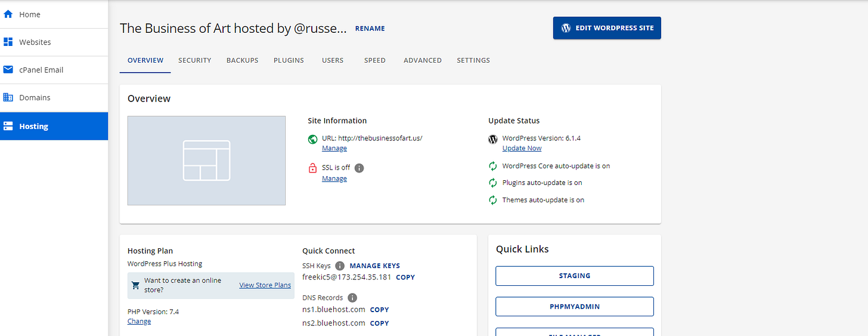Click the Themes auto-update is on text
Screen dimensions: 868x336
pos(543,200)
